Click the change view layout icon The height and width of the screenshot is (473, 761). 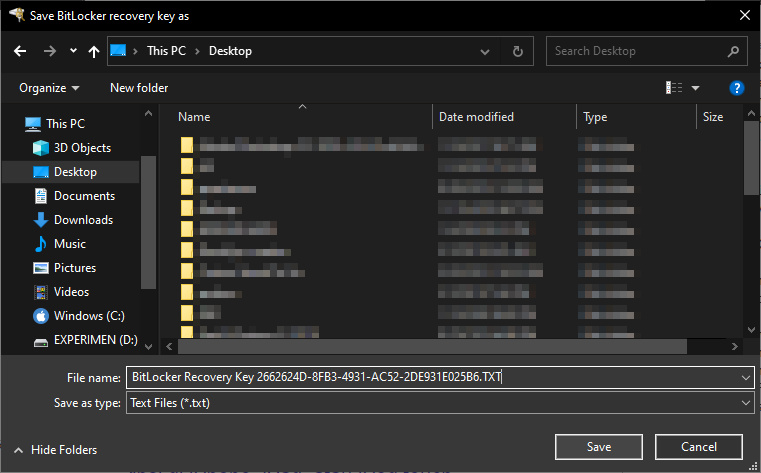[674, 88]
